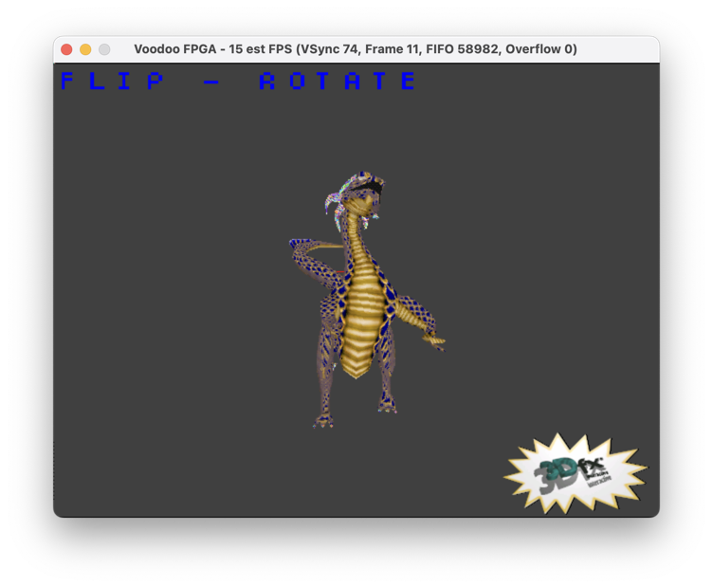Click the rendered dragon model
Screen dimensions: 713x588
[x=367, y=300]
